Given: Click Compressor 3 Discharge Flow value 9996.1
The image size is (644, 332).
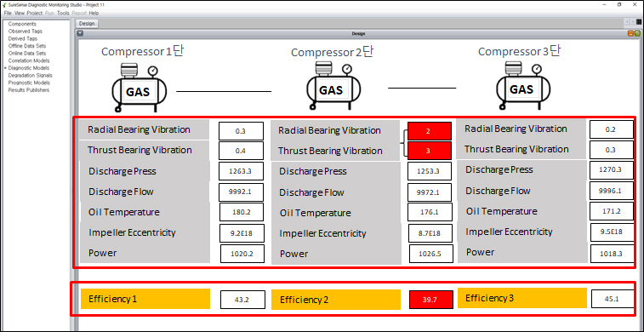Looking at the screenshot, I should click(x=612, y=190).
